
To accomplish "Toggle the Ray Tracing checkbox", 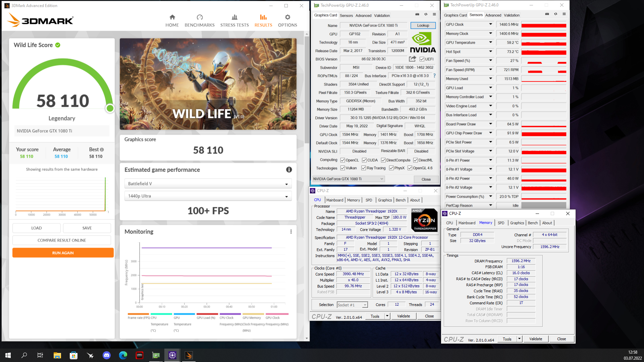I will point(364,168).
